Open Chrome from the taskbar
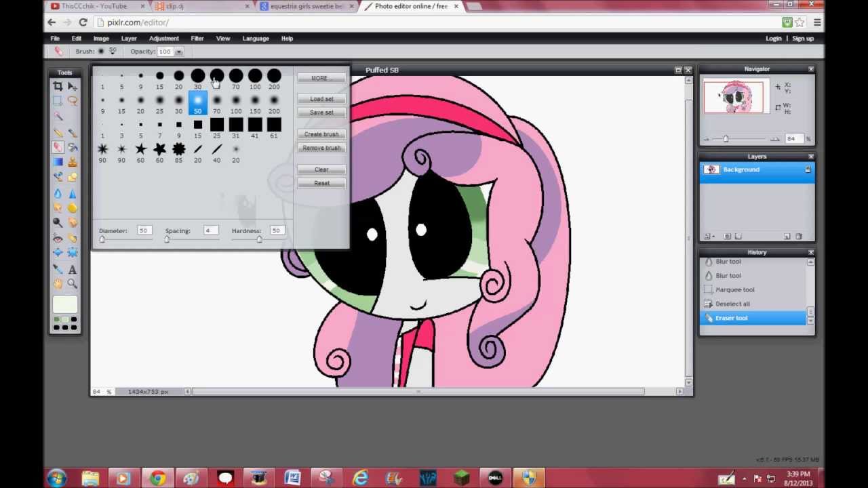The width and height of the screenshot is (868, 488). tap(157, 479)
